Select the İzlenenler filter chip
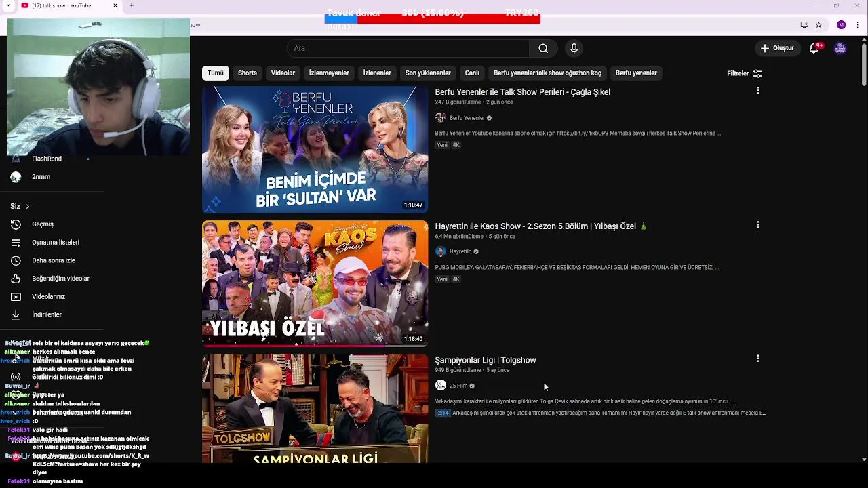The height and width of the screenshot is (488, 868). pos(377,73)
